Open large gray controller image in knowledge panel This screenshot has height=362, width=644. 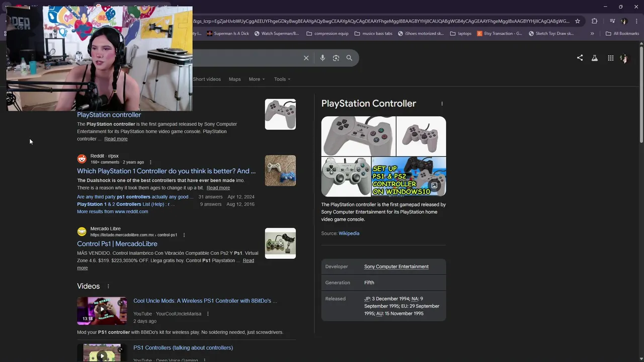click(x=359, y=136)
